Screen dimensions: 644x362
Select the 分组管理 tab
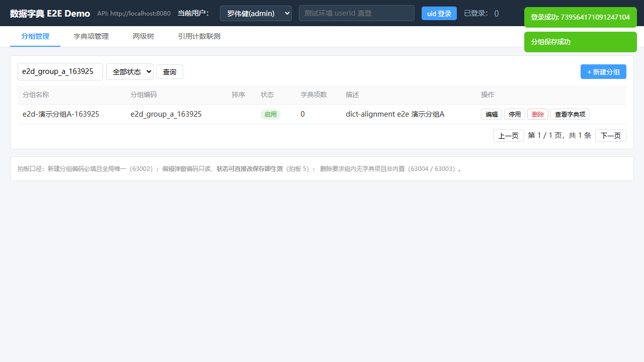click(x=35, y=37)
